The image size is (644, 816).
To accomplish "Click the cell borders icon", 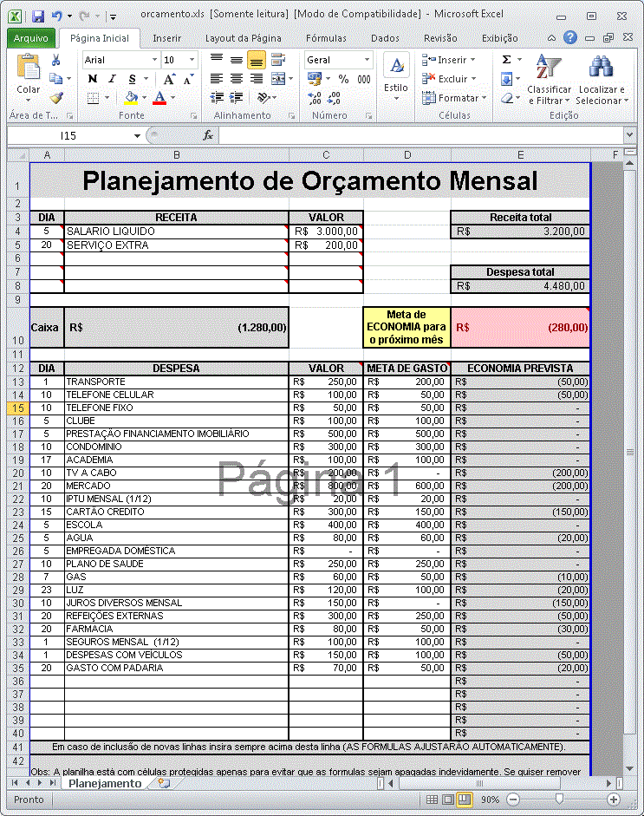I will click(93, 98).
